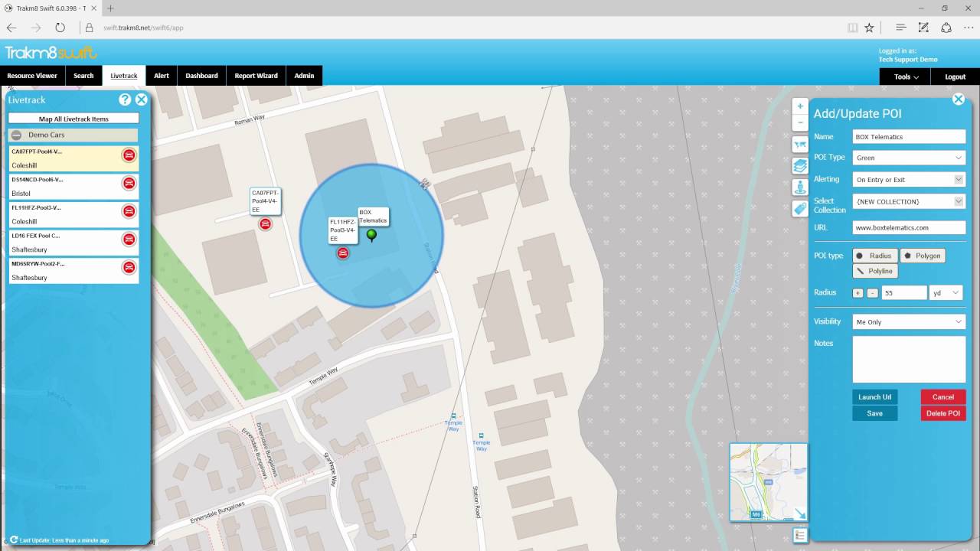Open the Alert tab

point(162,76)
